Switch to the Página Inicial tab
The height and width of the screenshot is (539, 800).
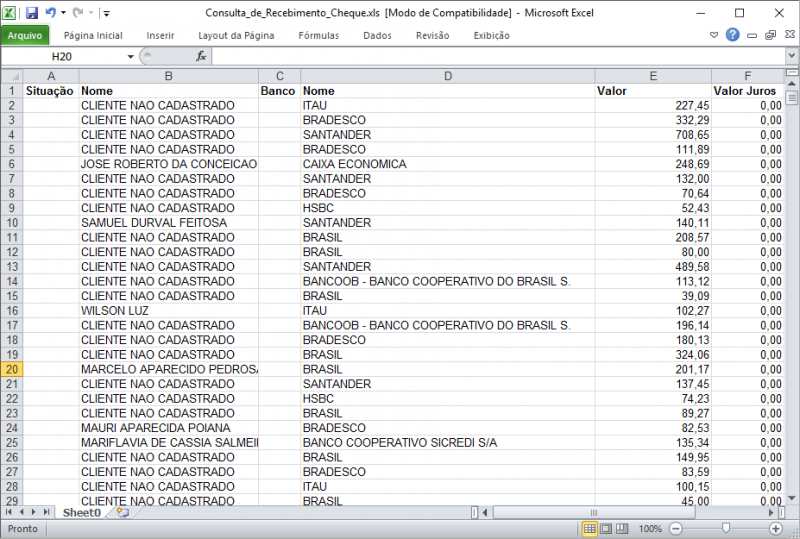tap(93, 35)
